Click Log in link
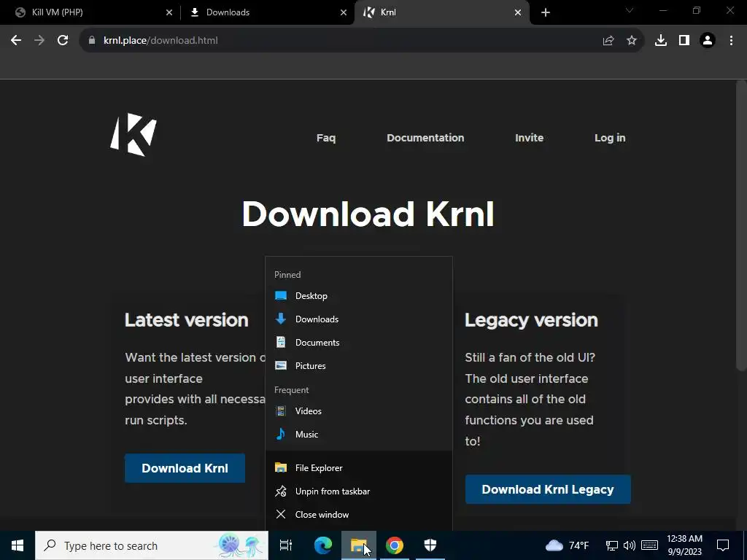Viewport: 747px width, 560px height. tap(610, 138)
